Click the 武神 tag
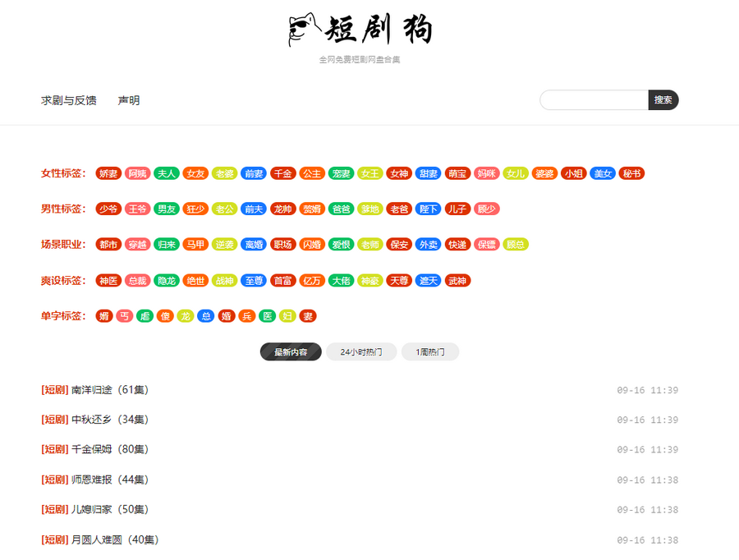The height and width of the screenshot is (560, 739). [457, 281]
